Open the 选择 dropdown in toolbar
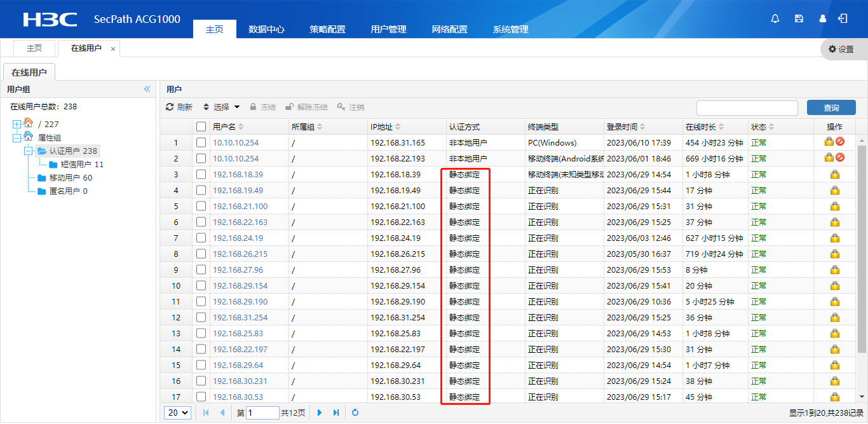Image resolution: width=868 pixels, height=424 pixels. [x=221, y=107]
